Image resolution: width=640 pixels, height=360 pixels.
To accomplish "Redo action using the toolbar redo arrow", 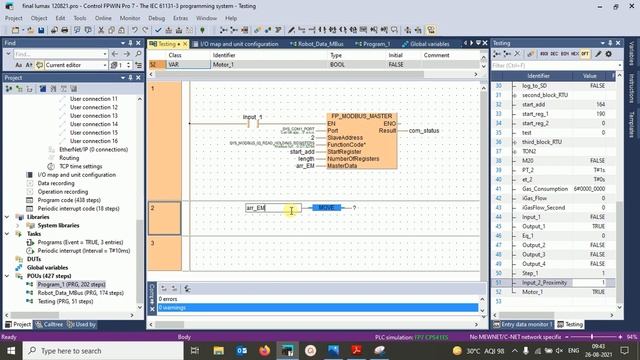I will 145,30.
